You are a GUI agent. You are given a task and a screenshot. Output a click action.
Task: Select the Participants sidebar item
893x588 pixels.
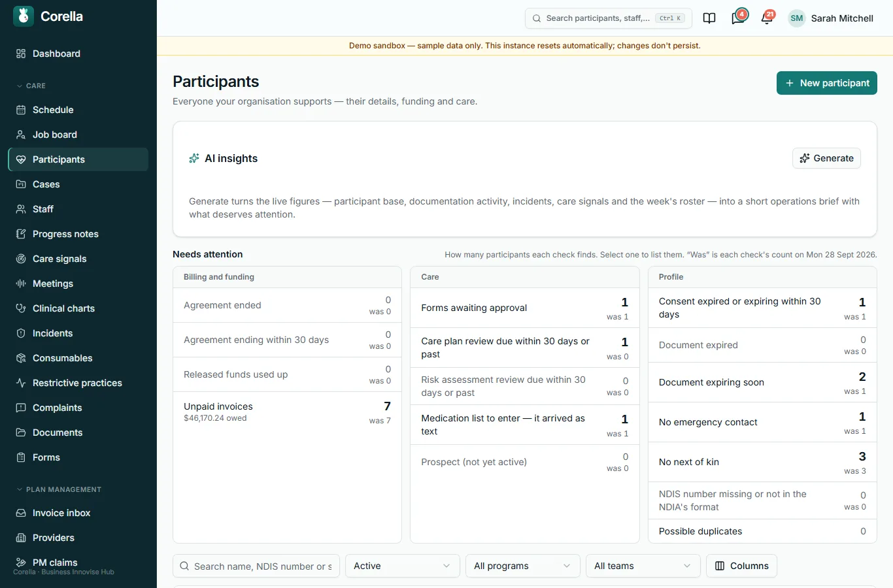click(x=78, y=159)
